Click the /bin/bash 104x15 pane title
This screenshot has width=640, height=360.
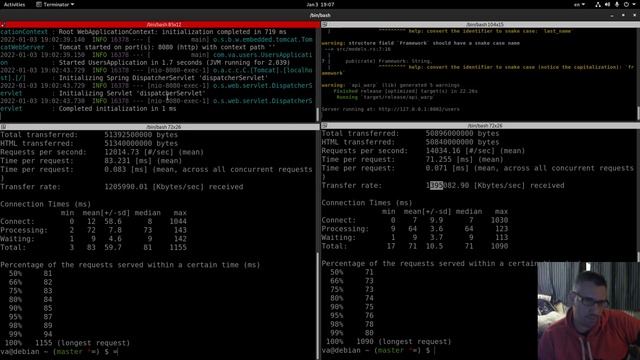(x=484, y=24)
